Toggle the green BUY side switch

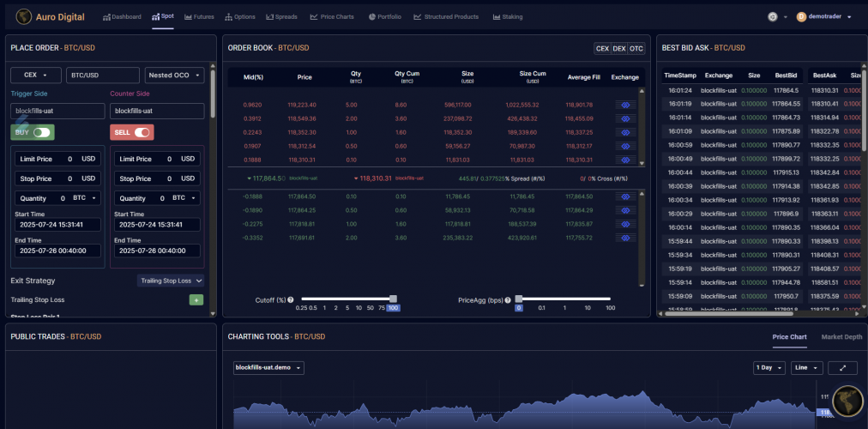33,132
